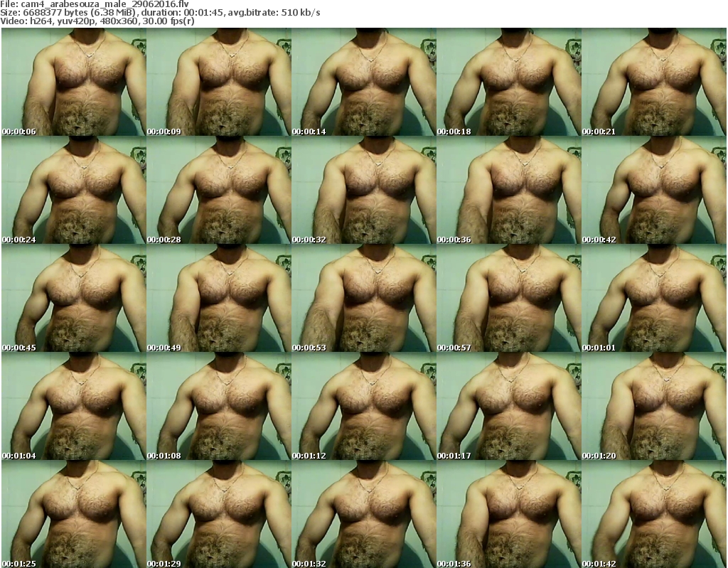Select the thumbnail timestamped 00:00:14
The width and height of the screenshot is (728, 568).
[363, 82]
